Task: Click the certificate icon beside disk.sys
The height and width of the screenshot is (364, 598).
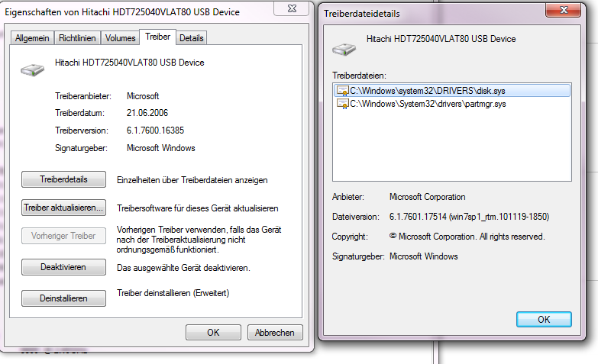Action: 342,91
